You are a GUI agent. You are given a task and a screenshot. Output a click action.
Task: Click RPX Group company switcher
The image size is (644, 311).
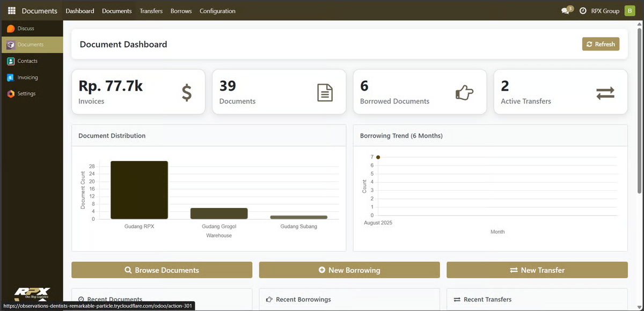click(x=605, y=11)
